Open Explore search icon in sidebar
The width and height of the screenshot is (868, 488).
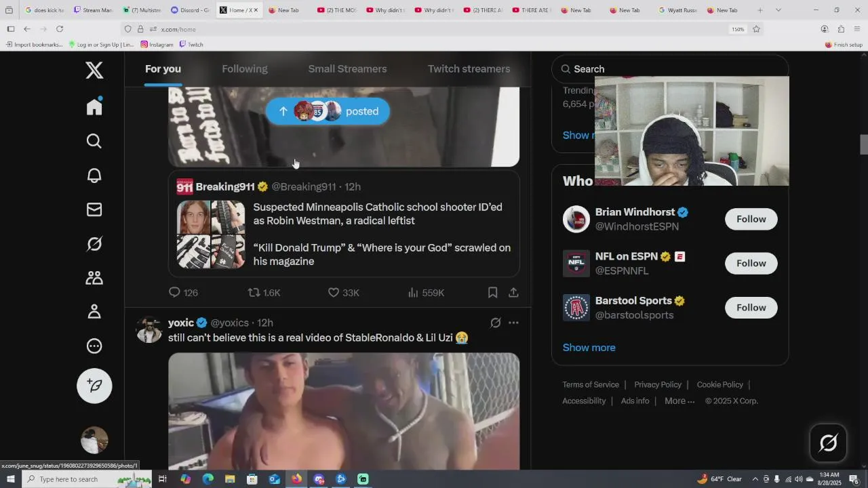coord(94,141)
